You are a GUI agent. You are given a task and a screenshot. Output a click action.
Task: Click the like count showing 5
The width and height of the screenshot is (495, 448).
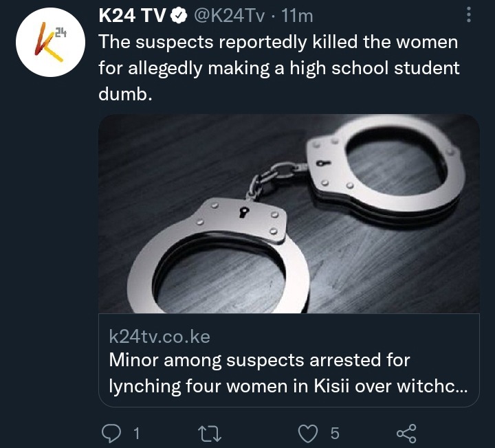click(335, 433)
